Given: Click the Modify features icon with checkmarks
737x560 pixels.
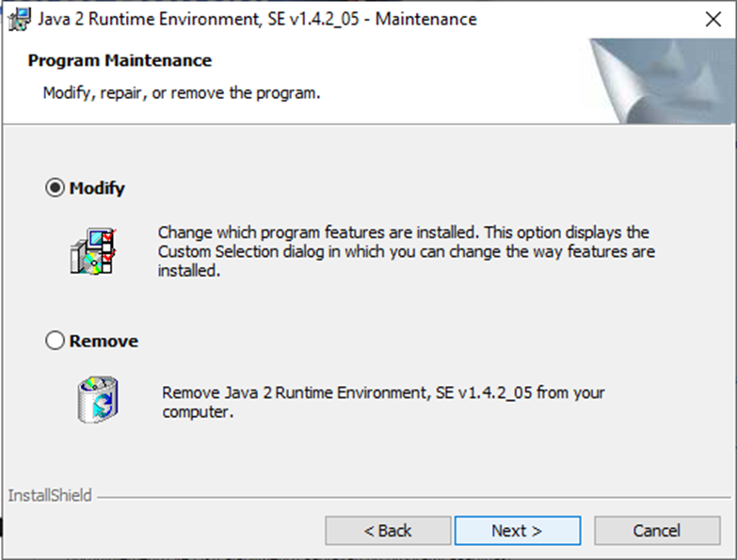Looking at the screenshot, I should pos(93,251).
